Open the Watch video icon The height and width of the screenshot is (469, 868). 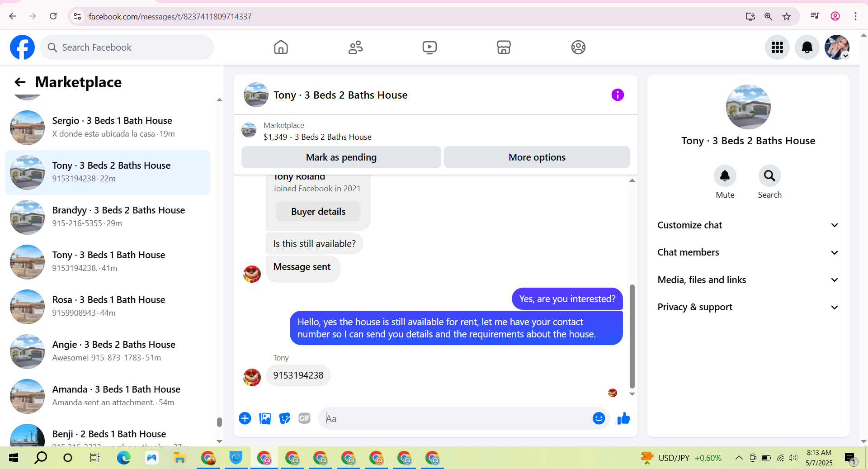click(x=429, y=47)
